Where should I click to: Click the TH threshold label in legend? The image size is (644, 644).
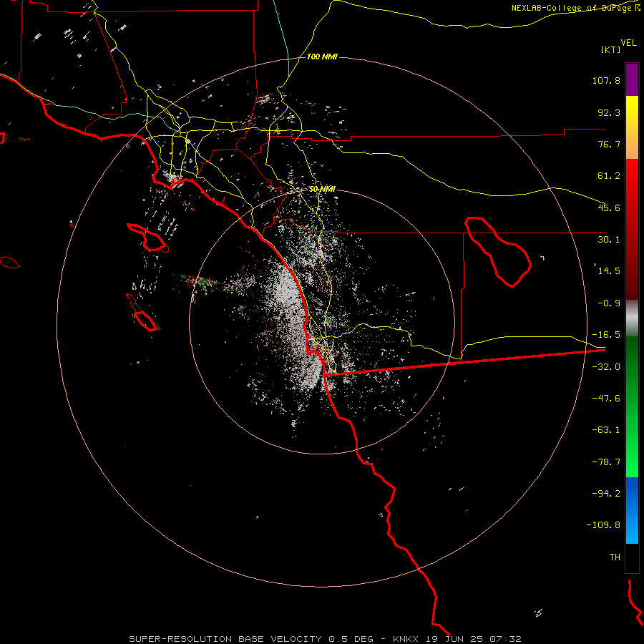click(x=615, y=557)
